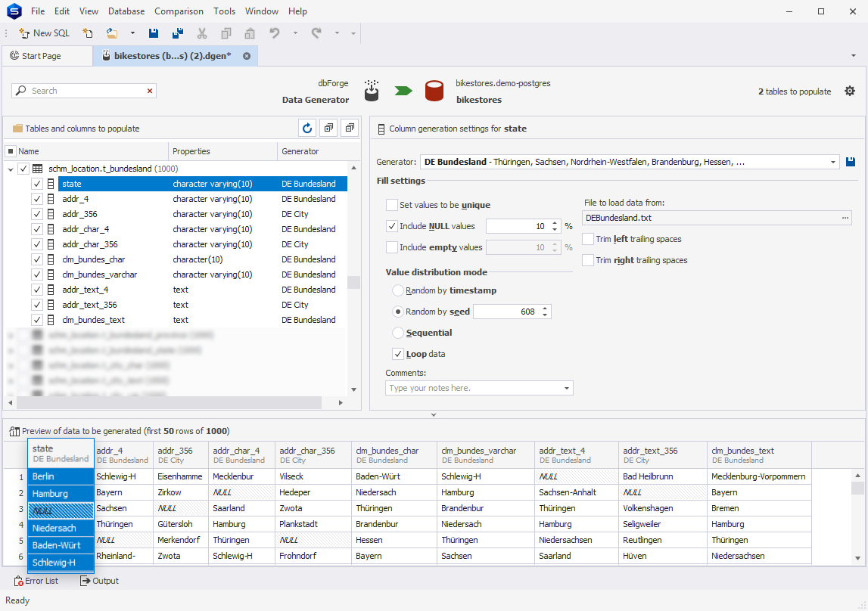This screenshot has height=611, width=868.
Task: Open the File menu
Action: [x=38, y=11]
